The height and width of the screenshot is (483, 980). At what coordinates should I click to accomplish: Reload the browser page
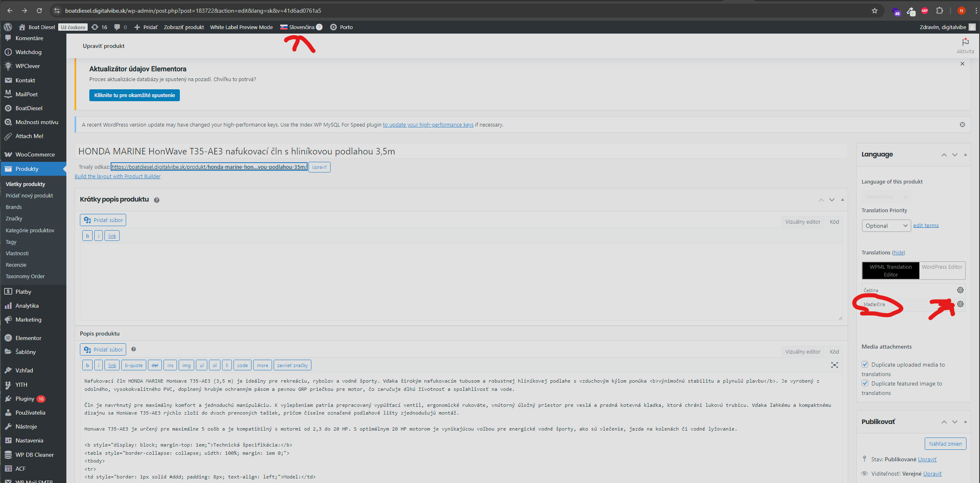(x=39, y=11)
